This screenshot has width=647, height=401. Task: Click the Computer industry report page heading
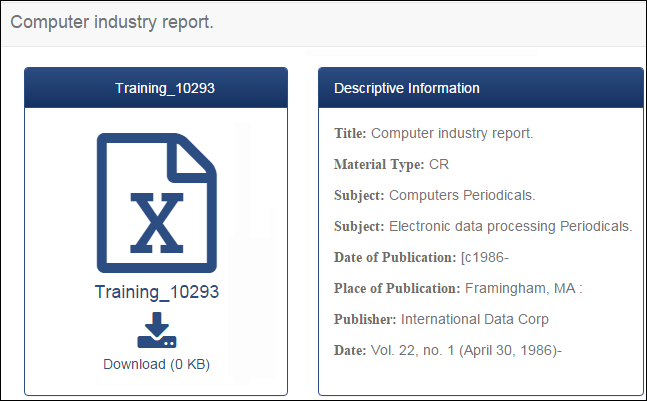[x=112, y=22]
